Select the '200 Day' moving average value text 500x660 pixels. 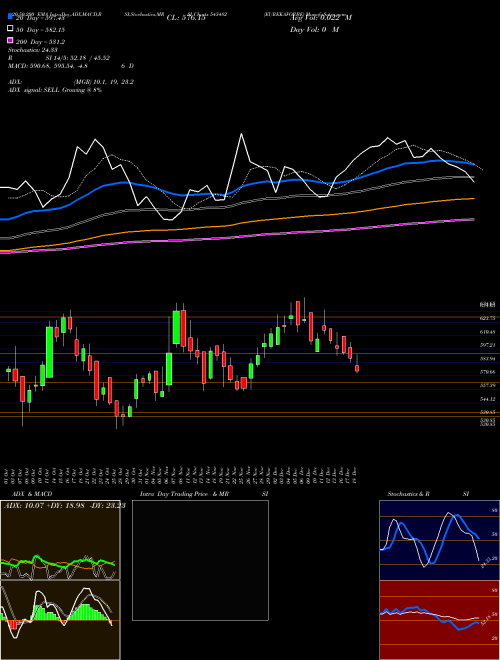(x=40, y=41)
